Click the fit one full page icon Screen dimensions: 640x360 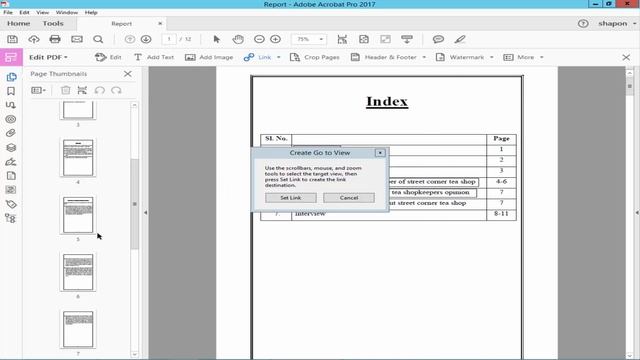click(364, 39)
